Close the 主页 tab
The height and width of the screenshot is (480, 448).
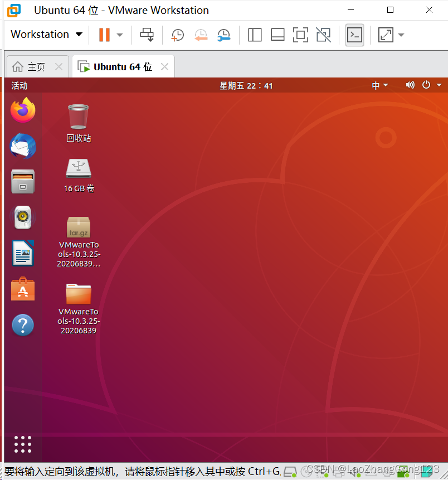pyautogui.click(x=59, y=66)
